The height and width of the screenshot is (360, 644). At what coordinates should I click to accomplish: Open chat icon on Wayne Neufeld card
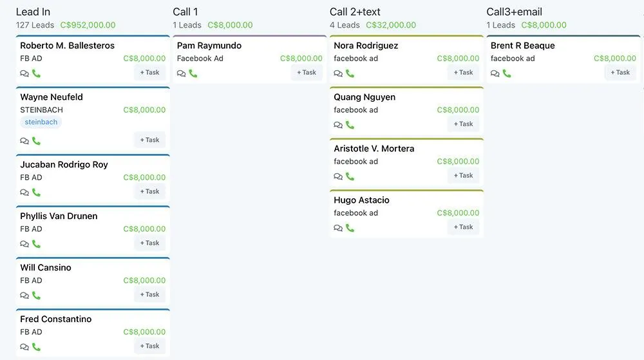point(24,141)
